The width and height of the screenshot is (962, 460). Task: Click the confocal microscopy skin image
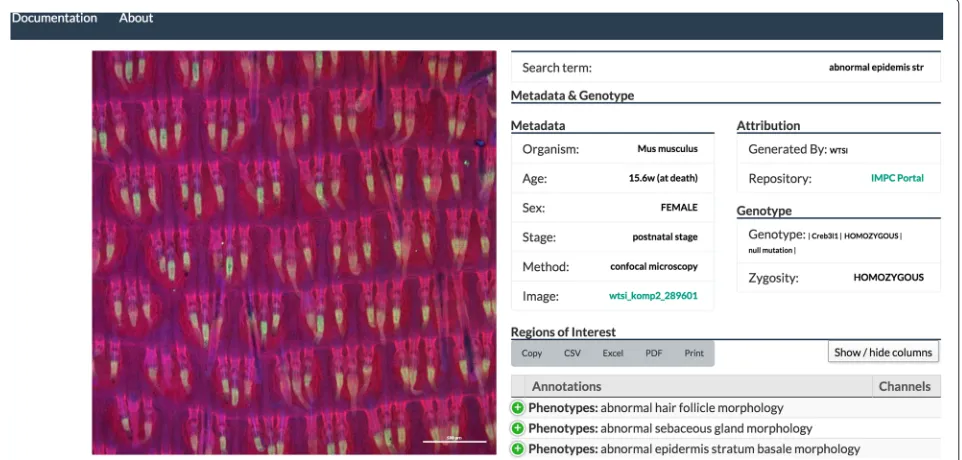point(294,252)
